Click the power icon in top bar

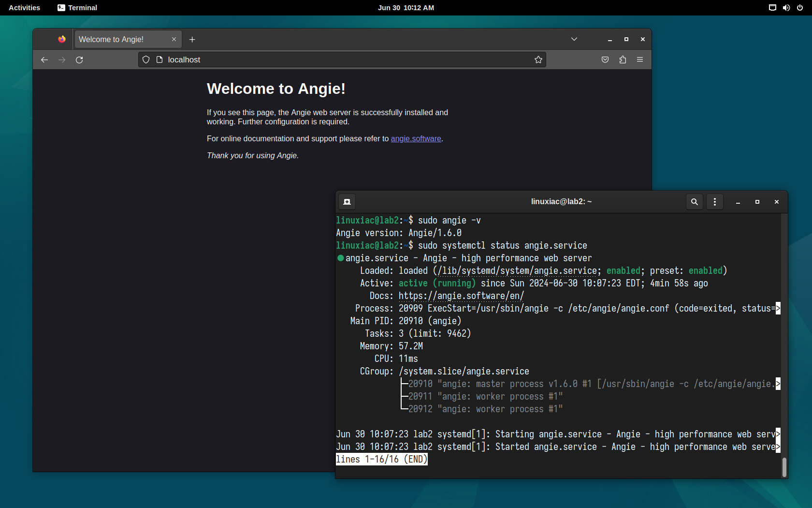800,8
